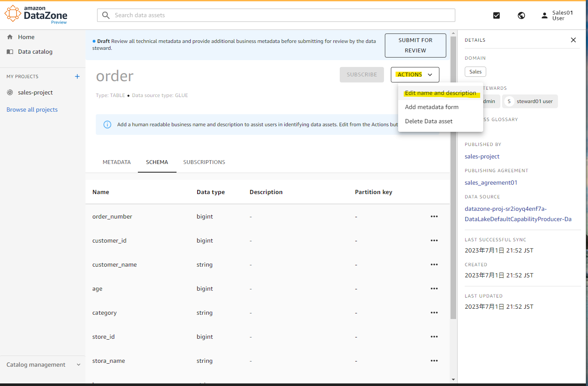Click the vertical scrollbar of schema pane

pyautogui.click(x=453, y=178)
